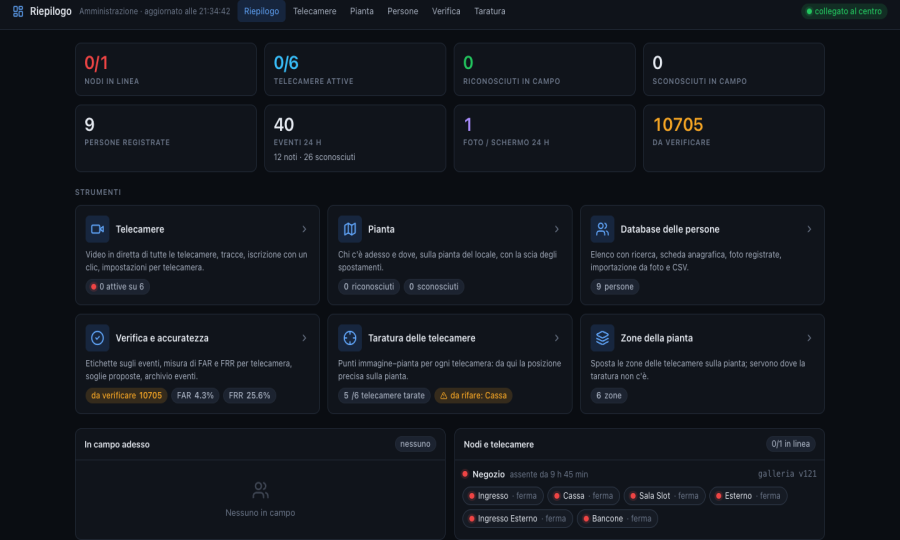Click the Amministrazione aggiornato alle timestamp text
The height and width of the screenshot is (540, 900).
154,11
